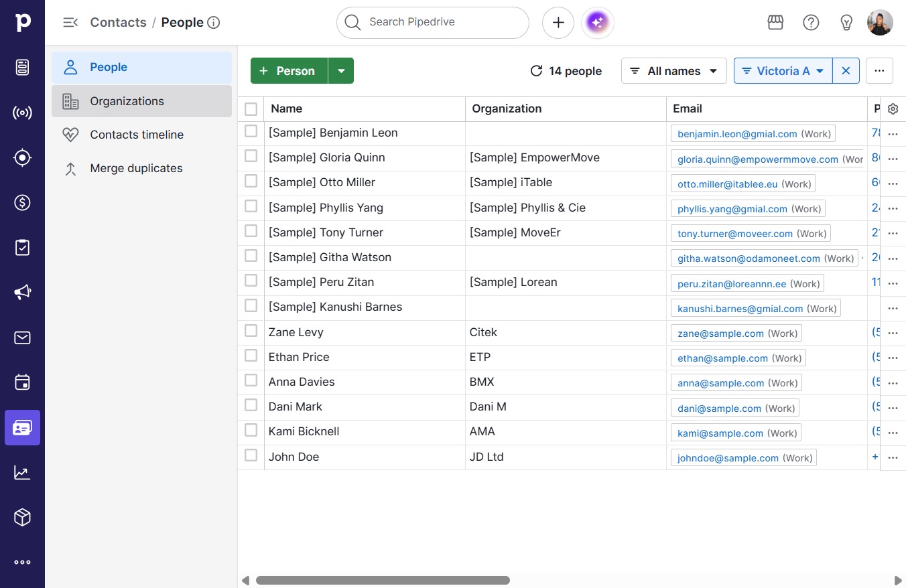The height and width of the screenshot is (588, 906).
Task: Open Contacts timeline menu item
Action: (141, 135)
